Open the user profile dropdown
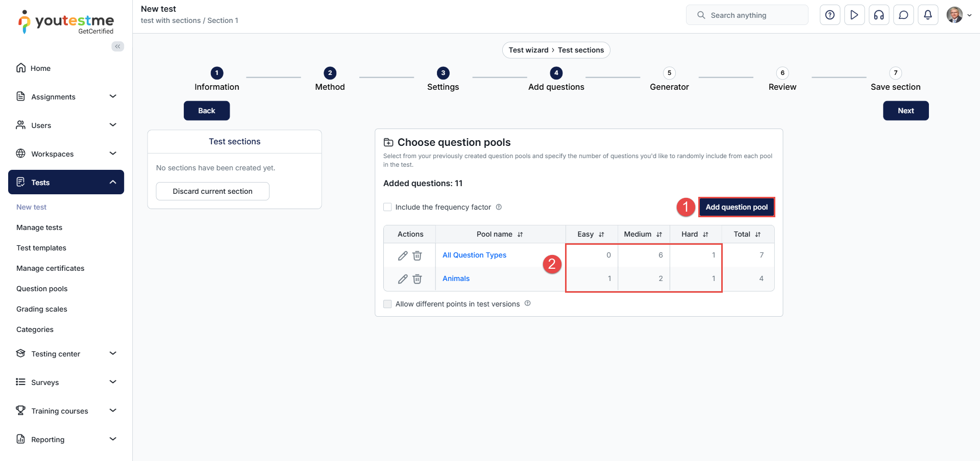This screenshot has height=461, width=980. point(959,15)
